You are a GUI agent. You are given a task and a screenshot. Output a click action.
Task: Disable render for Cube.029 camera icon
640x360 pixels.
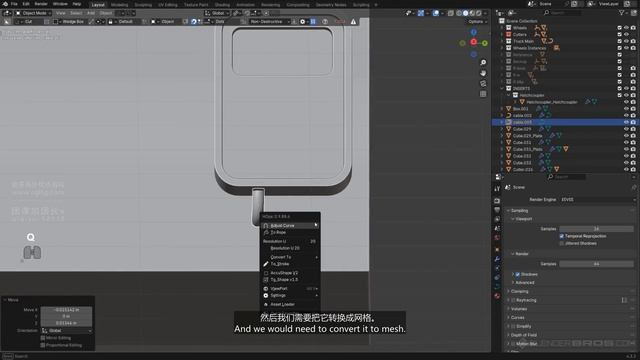click(633, 129)
